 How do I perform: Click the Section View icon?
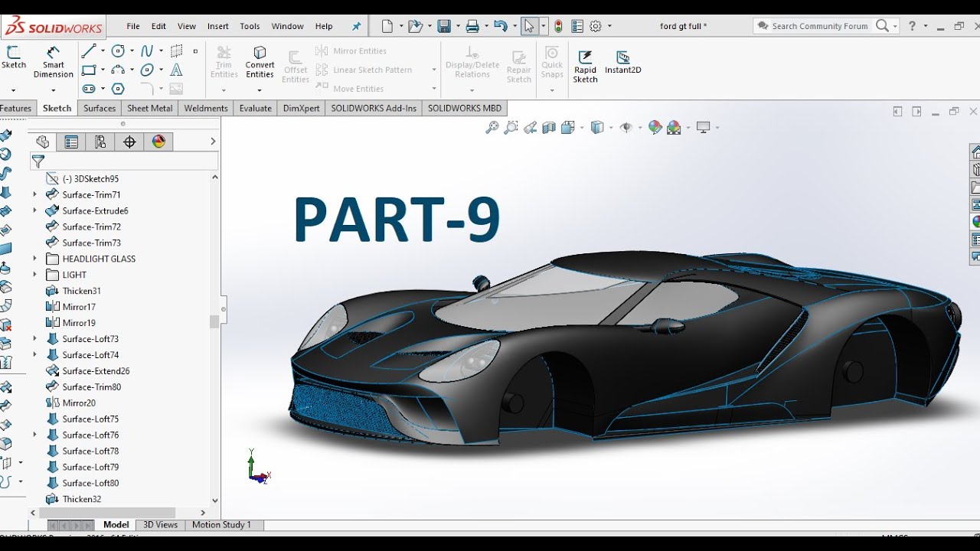pos(548,128)
